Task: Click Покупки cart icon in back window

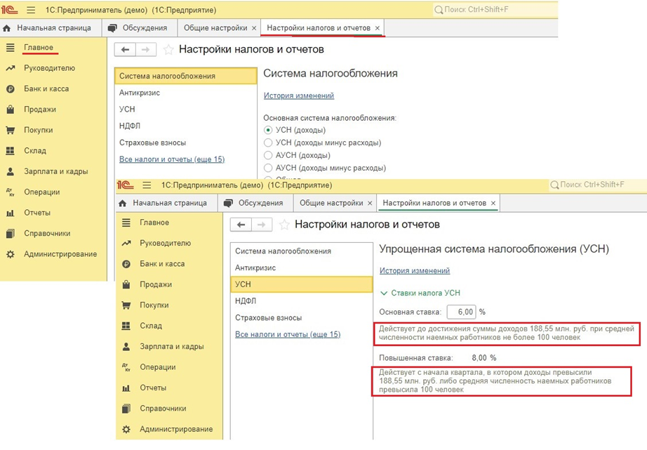Action: tap(10, 130)
